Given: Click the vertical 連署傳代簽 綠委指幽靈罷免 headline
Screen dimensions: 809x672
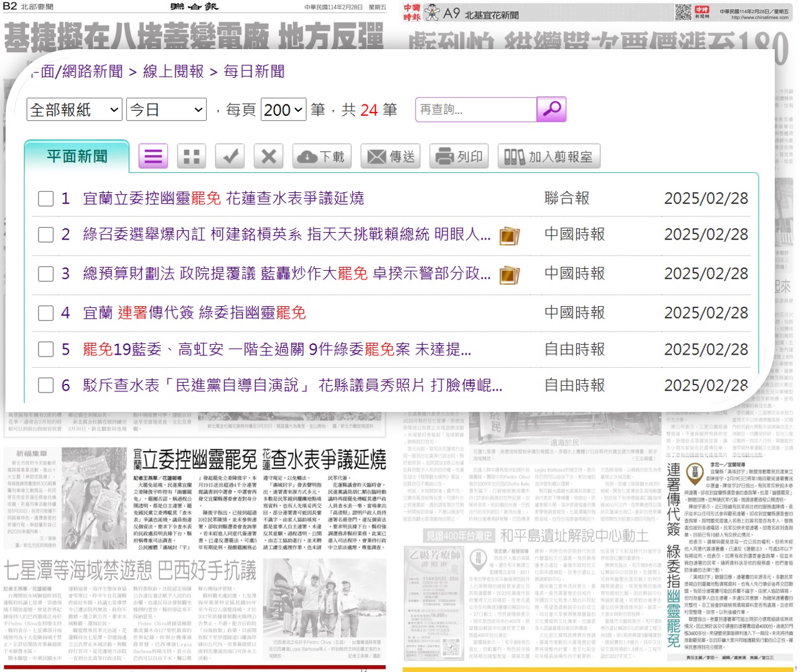Looking at the screenshot, I should tap(673, 555).
